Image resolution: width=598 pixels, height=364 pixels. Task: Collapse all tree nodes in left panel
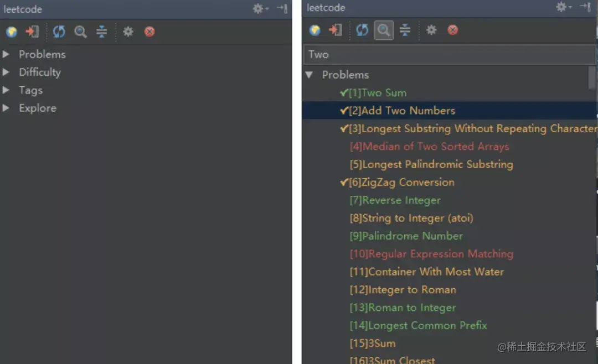coord(101,32)
